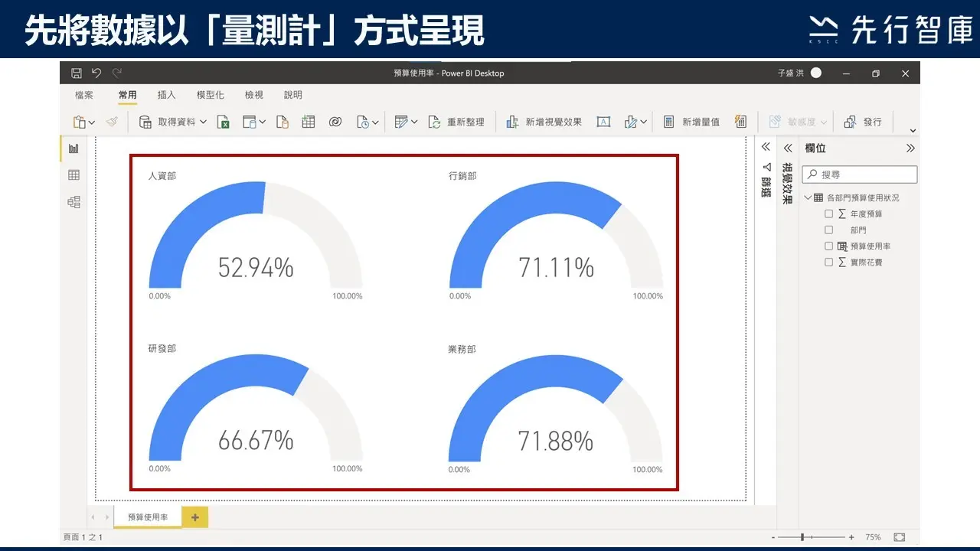Click the Format painter brush icon
Viewport: 980px width, 551px height.
click(x=112, y=122)
